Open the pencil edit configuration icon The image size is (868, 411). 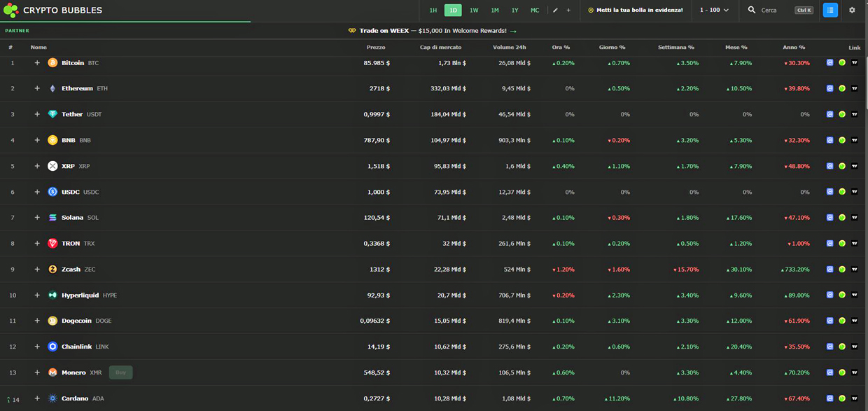pos(556,11)
